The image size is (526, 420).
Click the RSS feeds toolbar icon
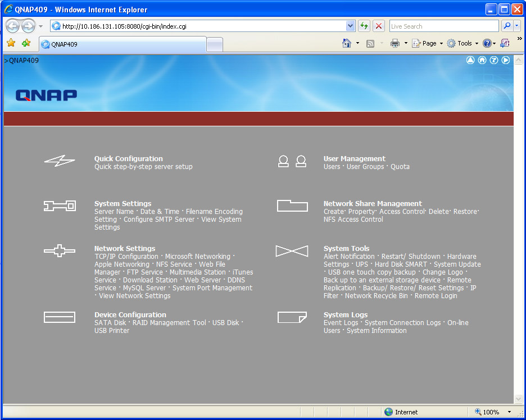pyautogui.click(x=370, y=44)
